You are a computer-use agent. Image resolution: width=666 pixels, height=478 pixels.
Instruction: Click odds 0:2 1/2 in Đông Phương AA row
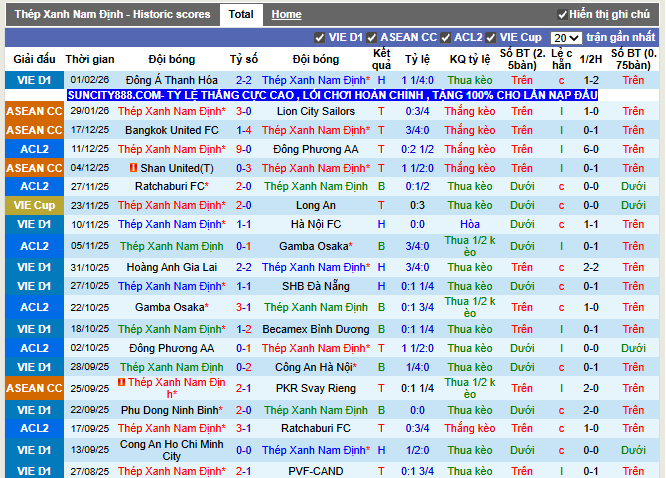[x=417, y=149]
